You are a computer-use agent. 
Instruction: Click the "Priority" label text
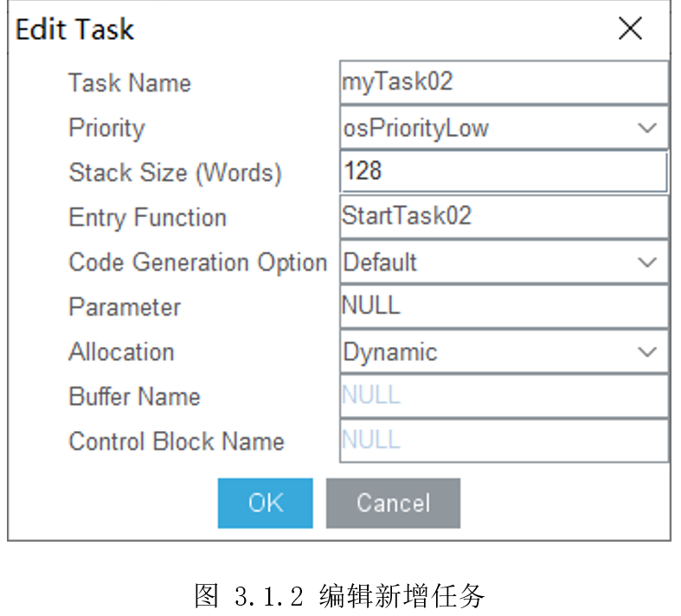pos(106,128)
